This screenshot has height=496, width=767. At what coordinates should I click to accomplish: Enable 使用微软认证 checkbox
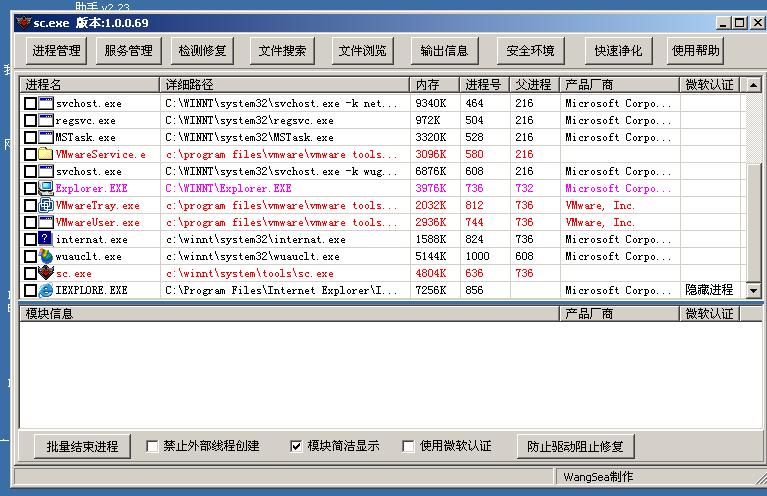408,446
